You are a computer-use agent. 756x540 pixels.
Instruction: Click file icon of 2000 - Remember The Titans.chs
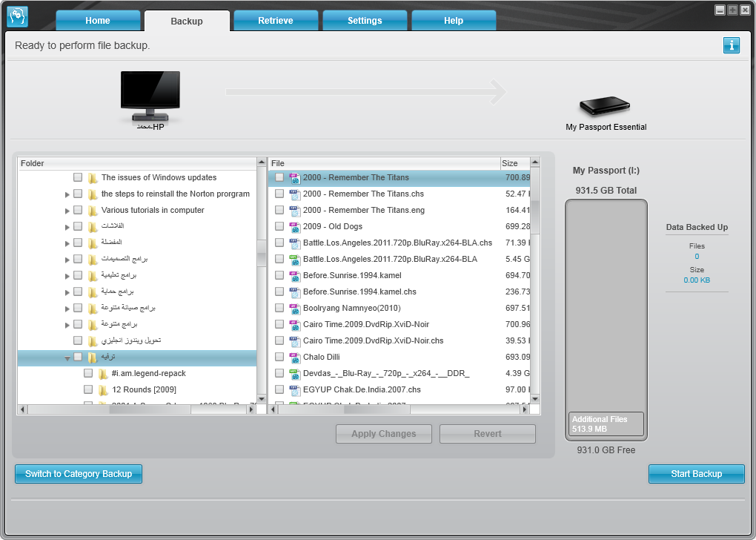pos(294,194)
